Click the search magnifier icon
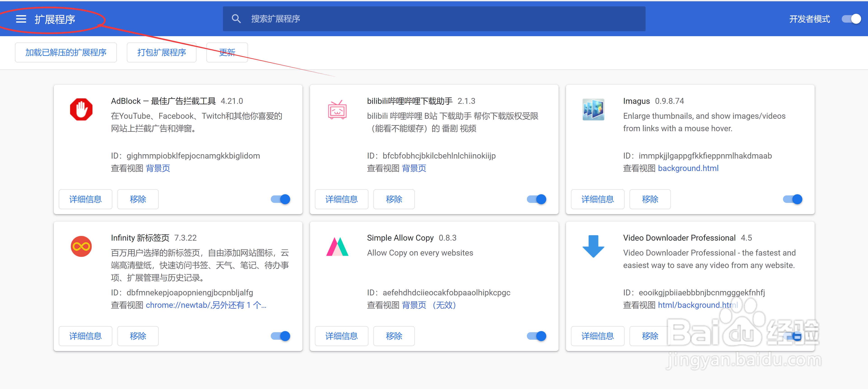This screenshot has height=389, width=868. point(236,19)
